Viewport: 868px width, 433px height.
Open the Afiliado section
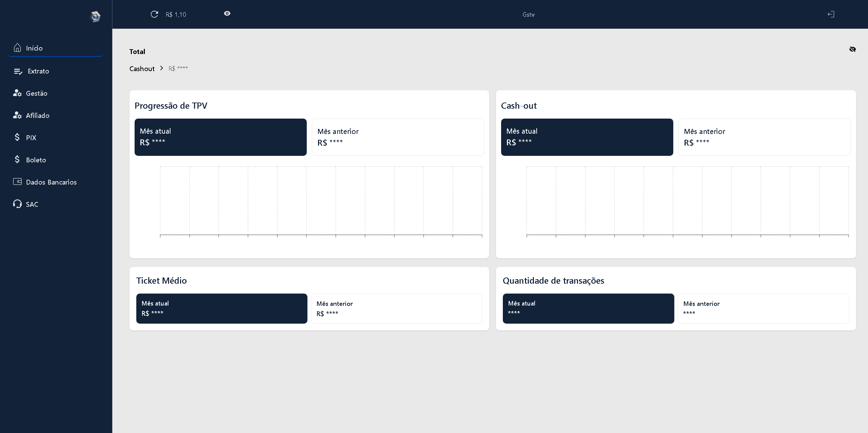click(x=37, y=116)
